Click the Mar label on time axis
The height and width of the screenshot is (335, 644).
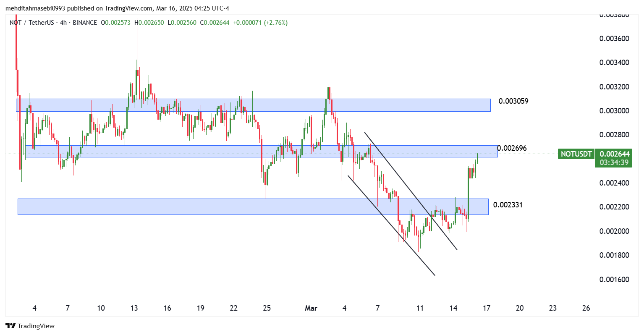[x=311, y=308]
